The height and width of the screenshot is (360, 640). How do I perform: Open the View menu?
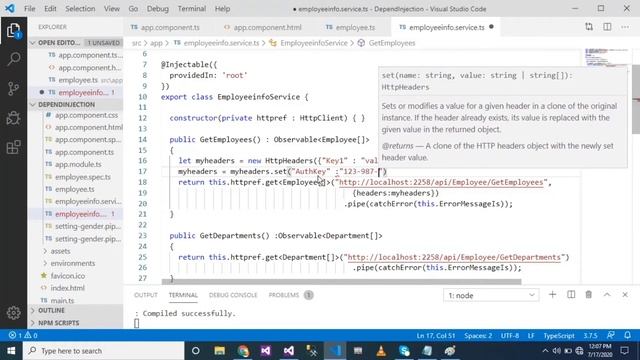click(x=111, y=9)
